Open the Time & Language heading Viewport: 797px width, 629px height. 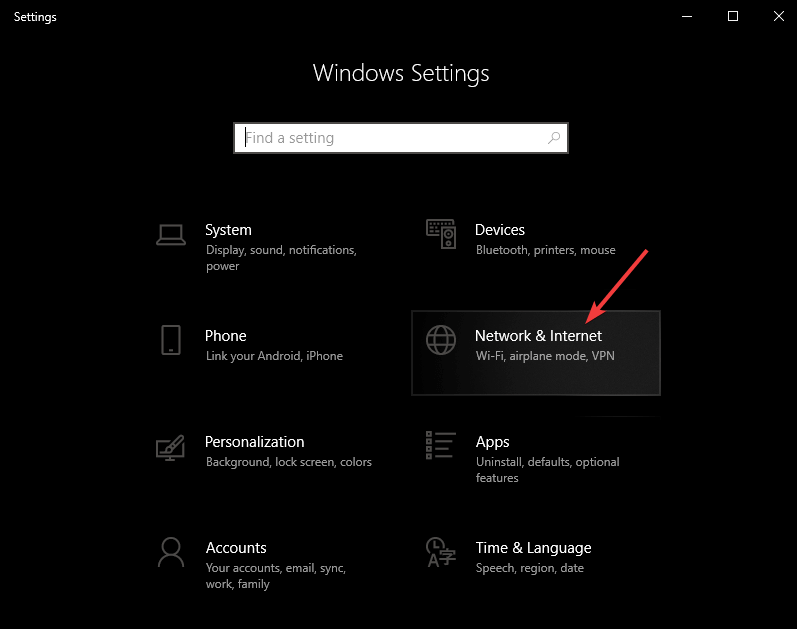pyautogui.click(x=534, y=548)
